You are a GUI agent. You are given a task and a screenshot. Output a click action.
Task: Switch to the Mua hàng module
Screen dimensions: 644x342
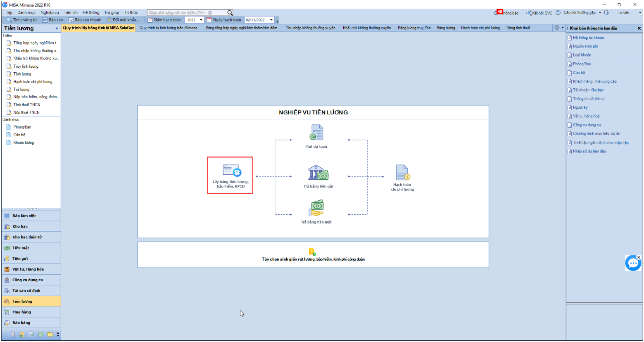31,312
